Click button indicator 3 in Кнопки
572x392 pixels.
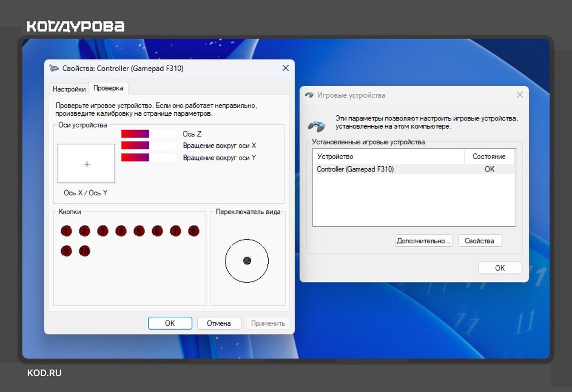[102, 231]
